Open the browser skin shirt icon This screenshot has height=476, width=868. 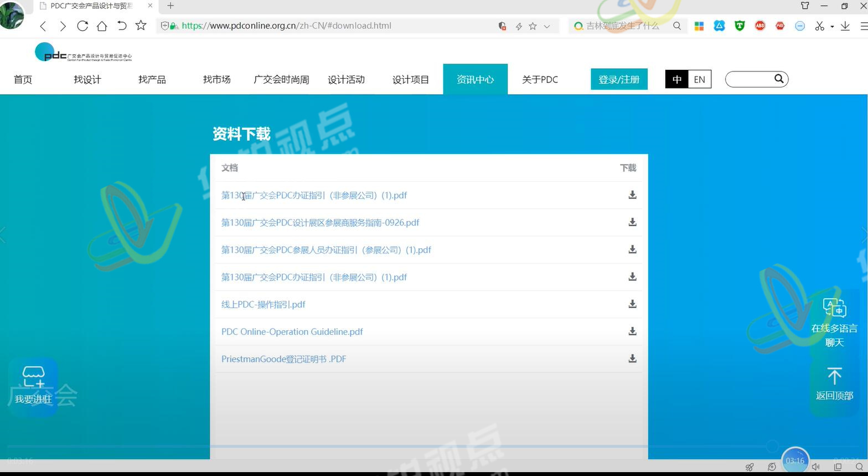pos(805,6)
